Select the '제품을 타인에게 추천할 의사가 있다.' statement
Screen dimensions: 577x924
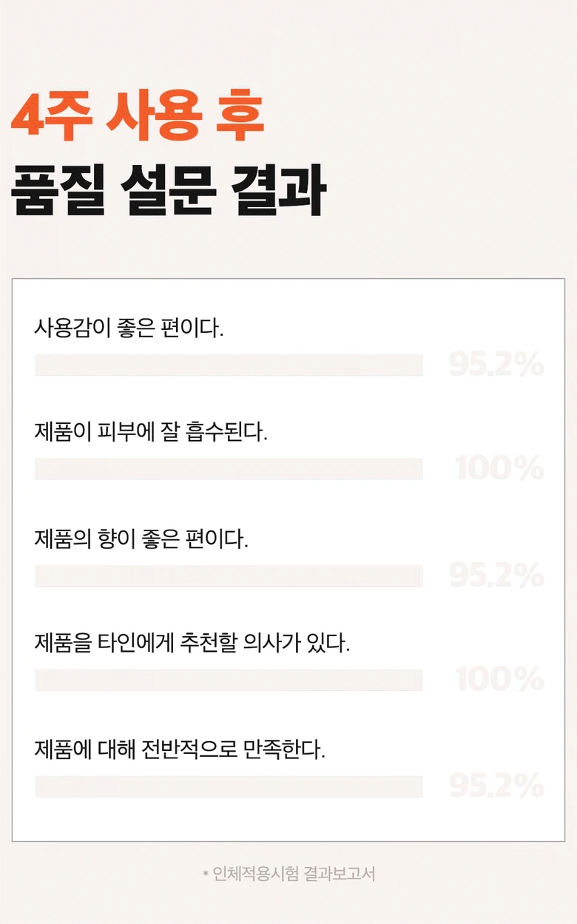192,642
